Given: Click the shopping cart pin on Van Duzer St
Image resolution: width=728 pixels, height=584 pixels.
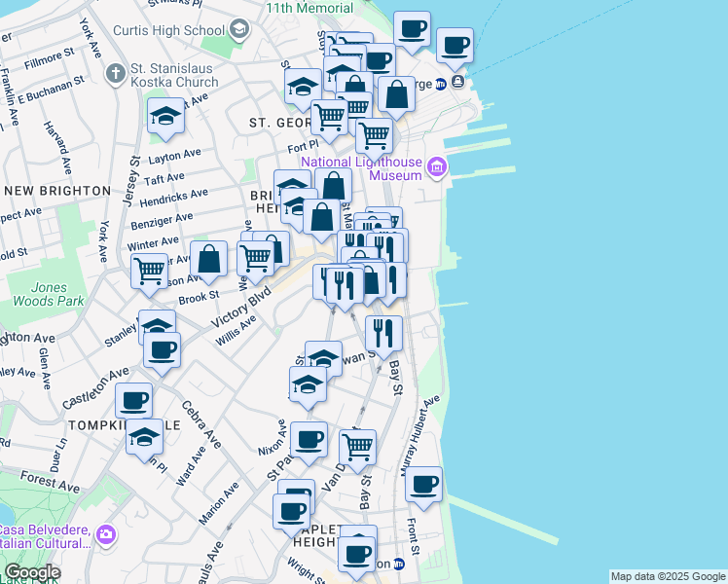Looking at the screenshot, I should [357, 452].
